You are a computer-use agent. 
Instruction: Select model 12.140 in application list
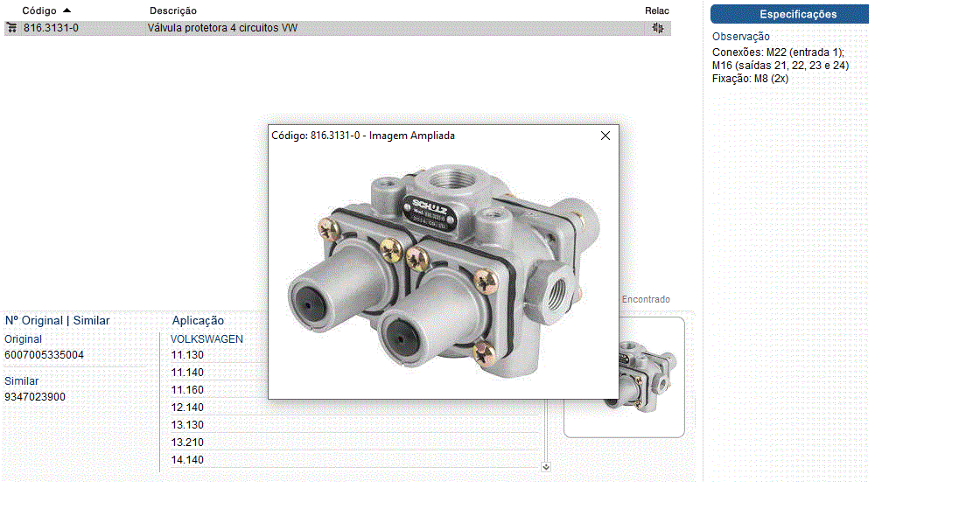[x=186, y=408]
